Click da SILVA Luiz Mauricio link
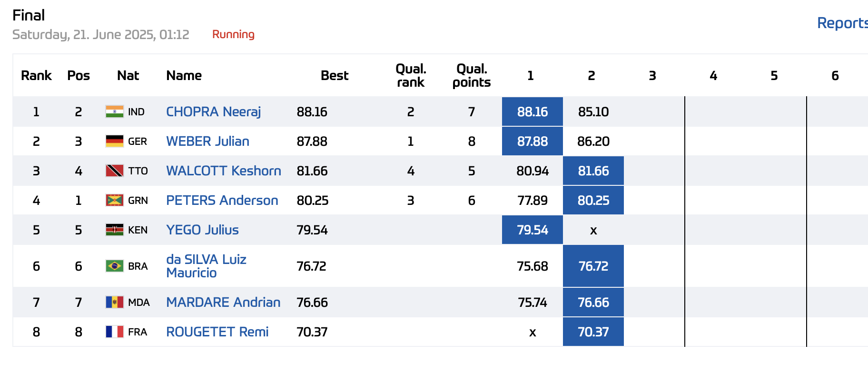The image size is (868, 385). [206, 266]
